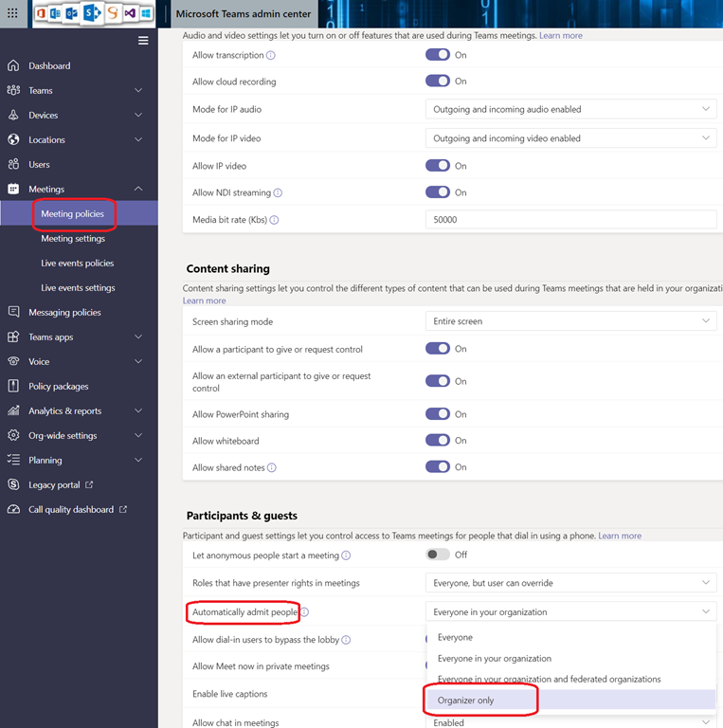
Task: Turn off Allow cloud recording toggle
Action: pos(438,82)
